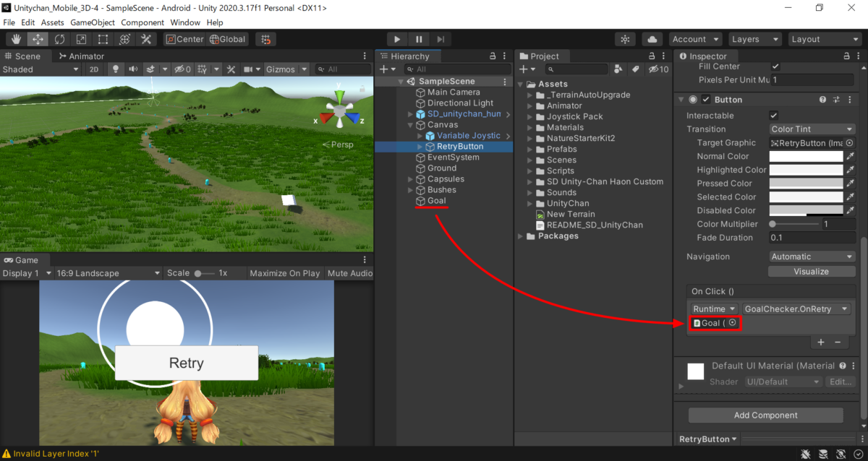
Task: Disable the Button component checkbox
Action: pos(706,100)
